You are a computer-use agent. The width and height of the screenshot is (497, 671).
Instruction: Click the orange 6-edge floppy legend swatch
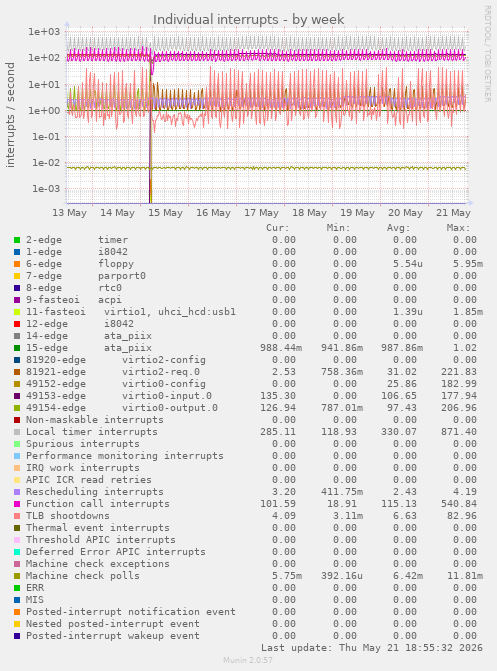[17, 264]
